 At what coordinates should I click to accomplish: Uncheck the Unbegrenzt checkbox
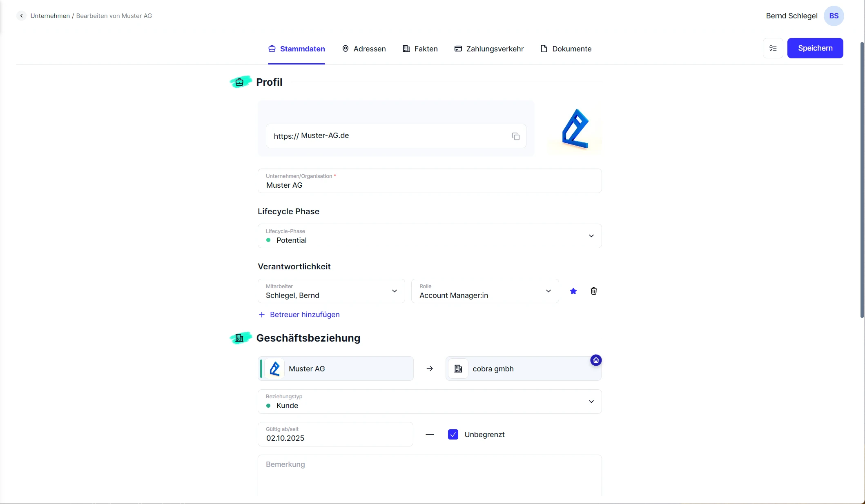pos(453,434)
